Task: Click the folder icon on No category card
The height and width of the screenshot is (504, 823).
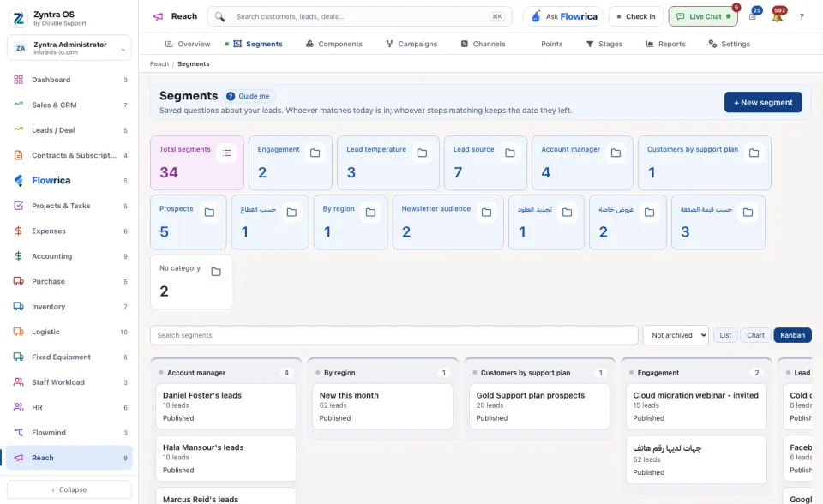Action: pyautogui.click(x=216, y=272)
